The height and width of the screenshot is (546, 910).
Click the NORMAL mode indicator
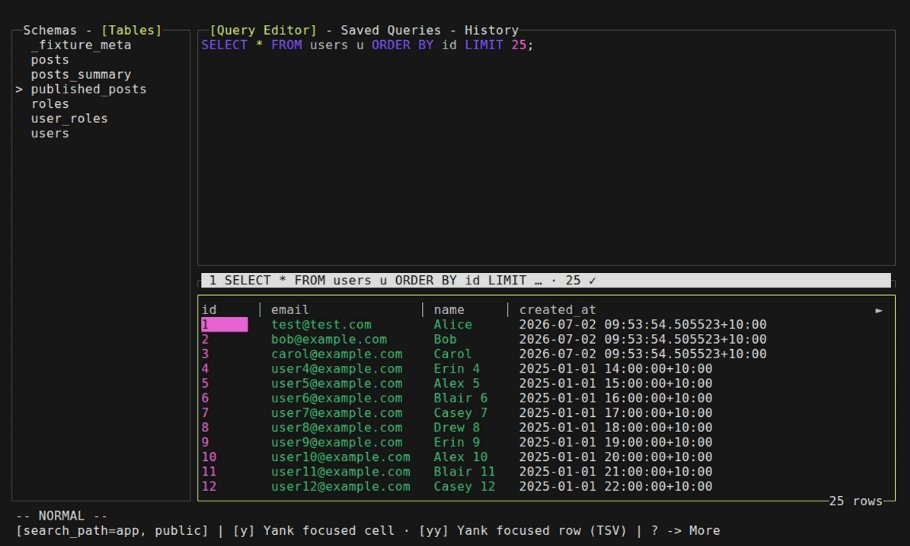coord(62,516)
